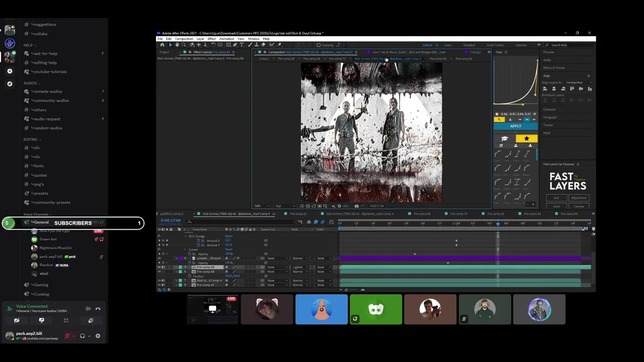Click the Flow lock icon yellow button
The height and width of the screenshot is (362, 644).
499,120
